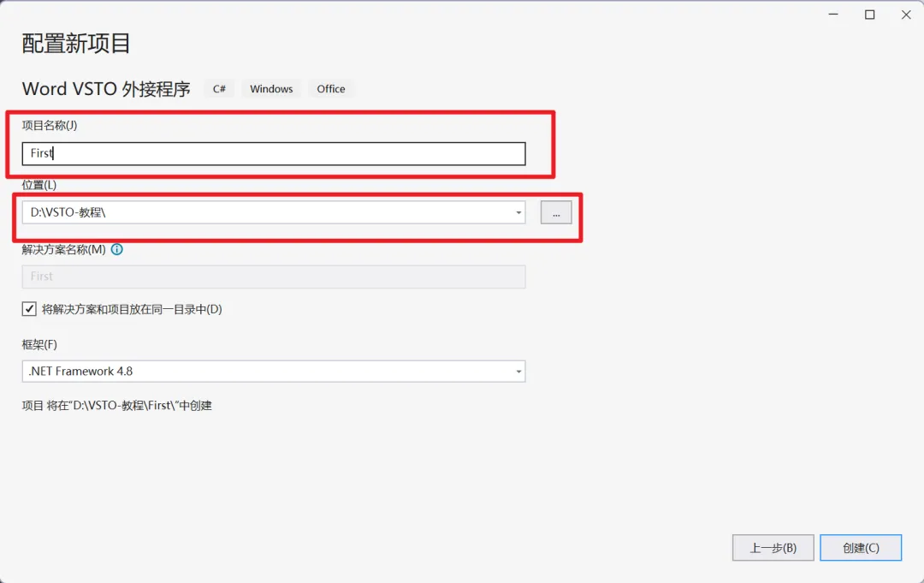The image size is (924, 583).
Task: Click the Word VSTO 外接程序 heading
Action: tap(106, 89)
